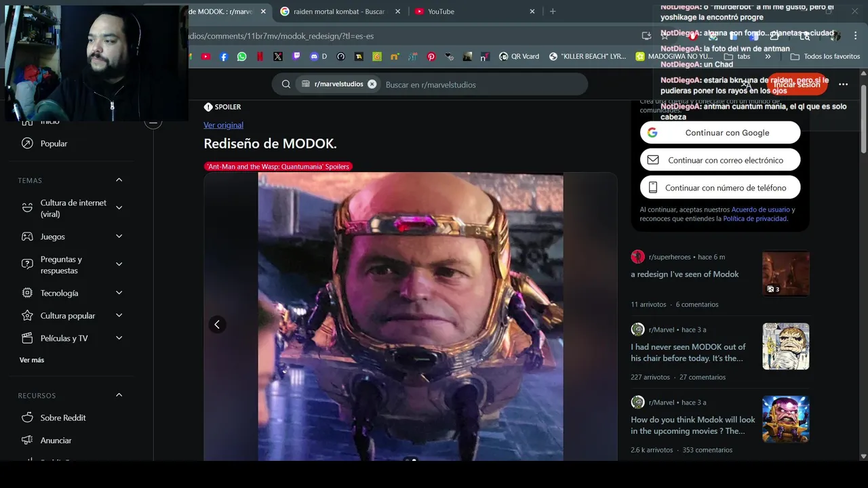Continue with número de teléfono
The width and height of the screenshot is (868, 488).
coord(720,188)
